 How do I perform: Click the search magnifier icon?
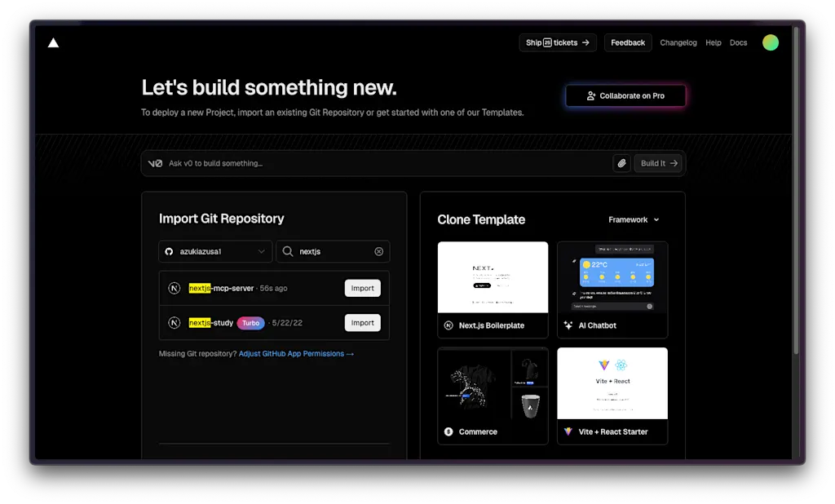click(x=288, y=251)
